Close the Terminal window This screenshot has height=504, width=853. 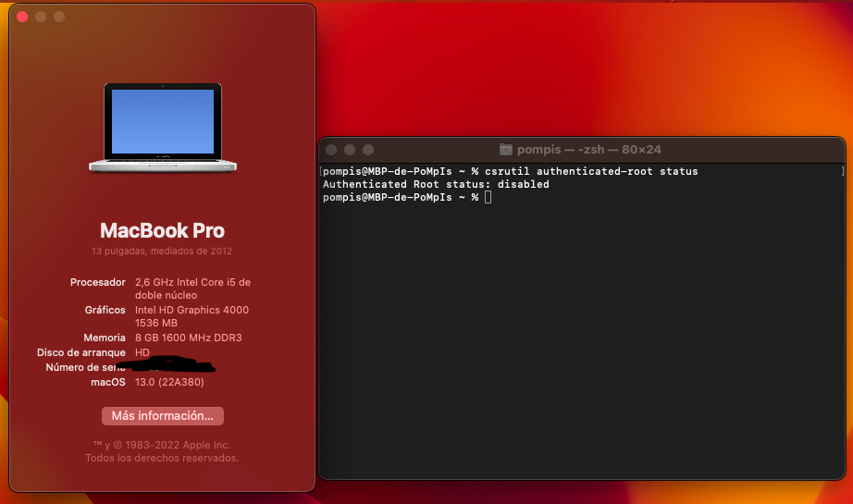[x=331, y=150]
